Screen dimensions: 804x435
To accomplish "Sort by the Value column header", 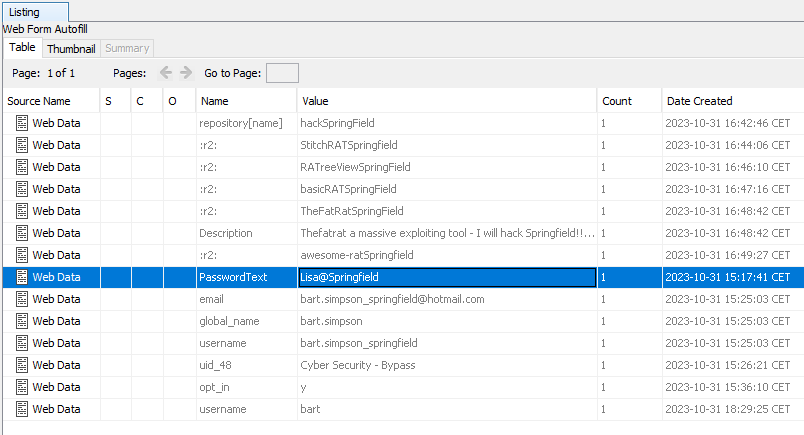I will pyautogui.click(x=316, y=101).
